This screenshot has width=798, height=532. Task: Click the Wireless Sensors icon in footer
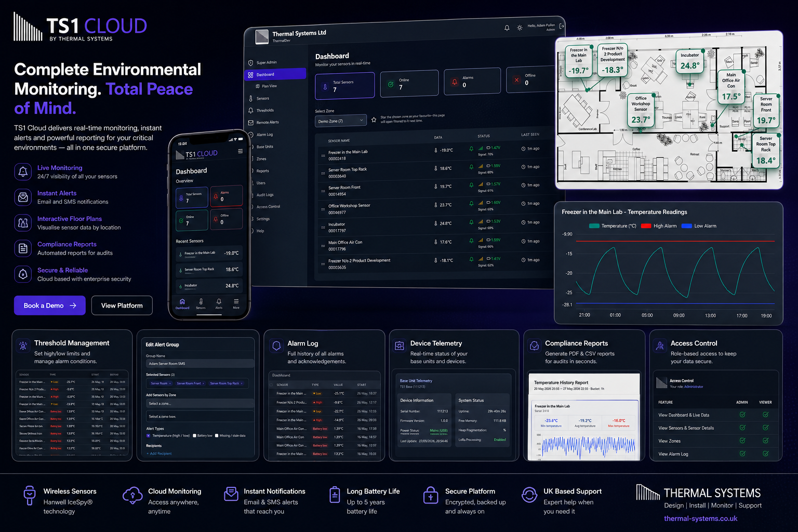click(x=30, y=495)
